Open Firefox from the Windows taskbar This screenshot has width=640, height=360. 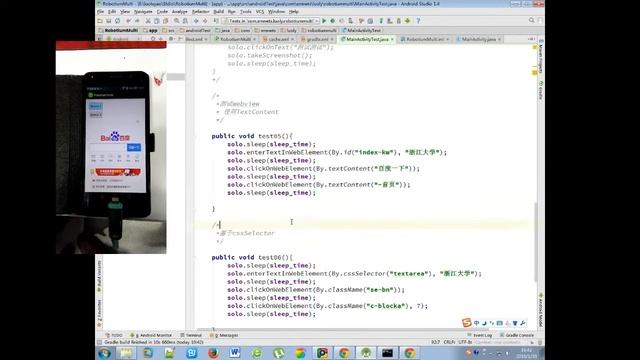pos(213,353)
